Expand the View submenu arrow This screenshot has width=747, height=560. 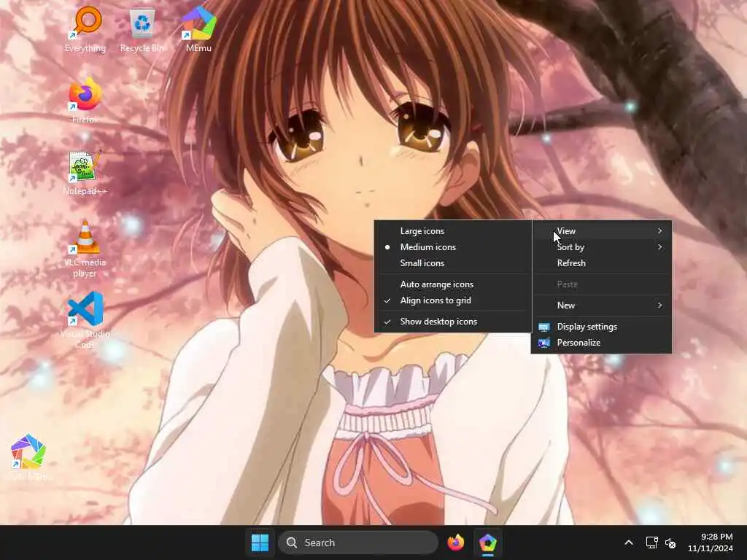click(x=659, y=231)
